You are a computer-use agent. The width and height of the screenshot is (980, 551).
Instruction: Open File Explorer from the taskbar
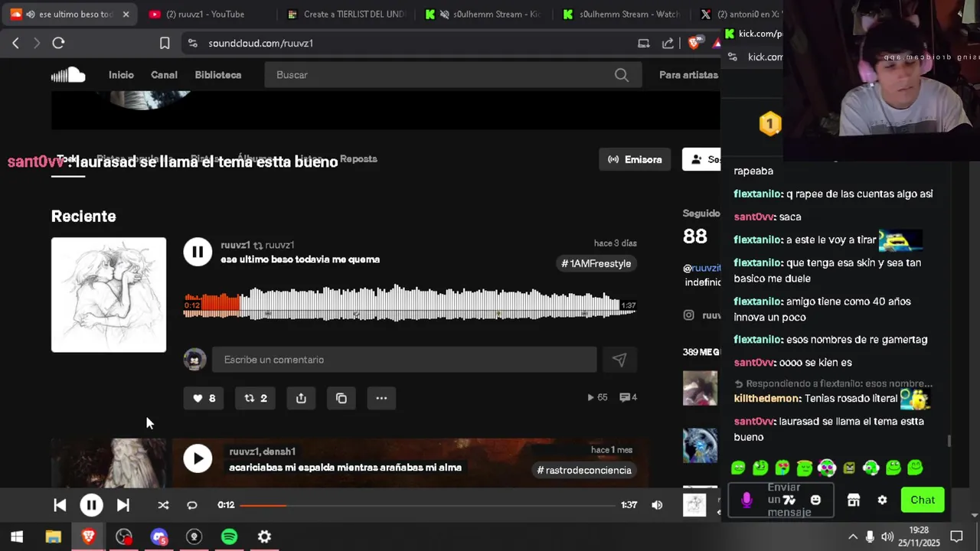(53, 536)
